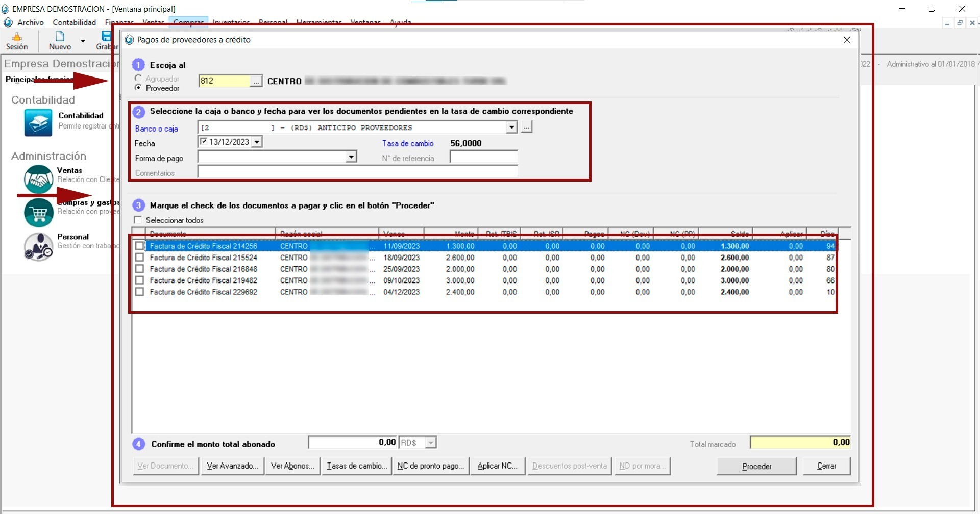Click the Sesión toolbar icon

point(17,37)
